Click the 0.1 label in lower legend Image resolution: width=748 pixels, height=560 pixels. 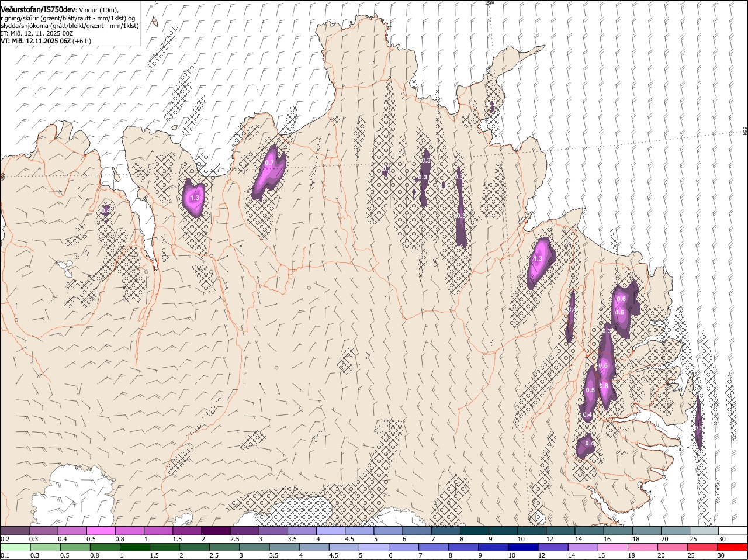point(5,555)
